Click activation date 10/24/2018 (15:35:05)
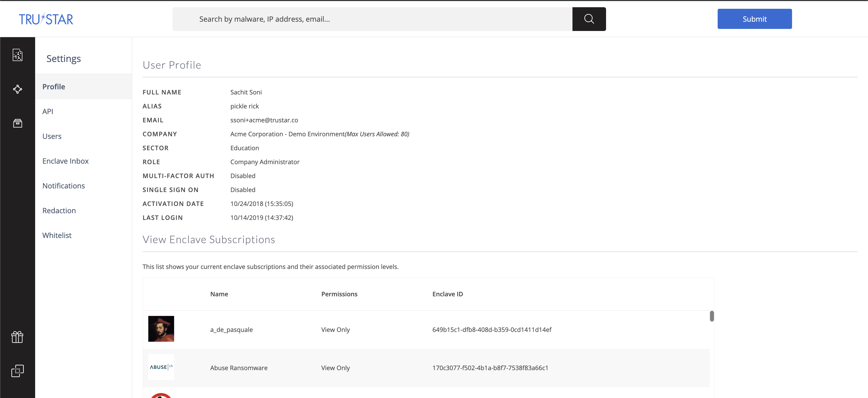The width and height of the screenshot is (868, 398). (262, 204)
